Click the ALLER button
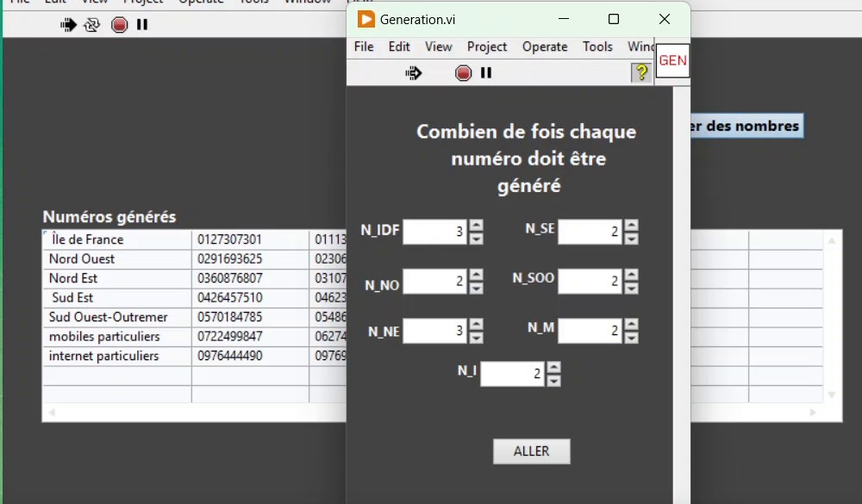The image size is (862, 504). (532, 451)
